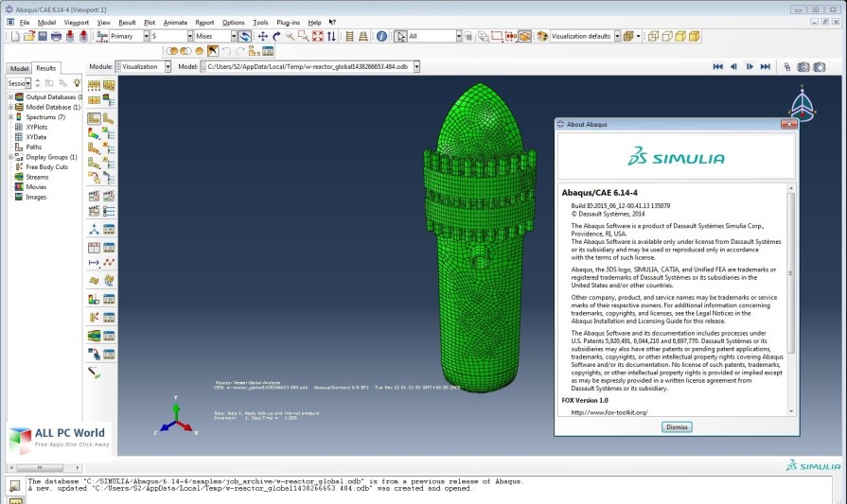Click the probe-style tool icon at toolbox bottom
The width and height of the screenshot is (847, 504).
(x=94, y=373)
